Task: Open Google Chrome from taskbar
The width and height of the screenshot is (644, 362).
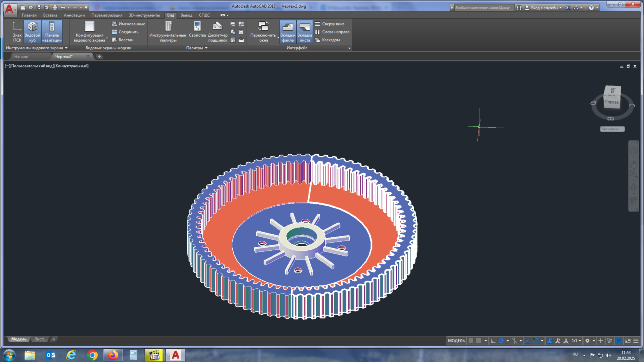Action: 92,355
